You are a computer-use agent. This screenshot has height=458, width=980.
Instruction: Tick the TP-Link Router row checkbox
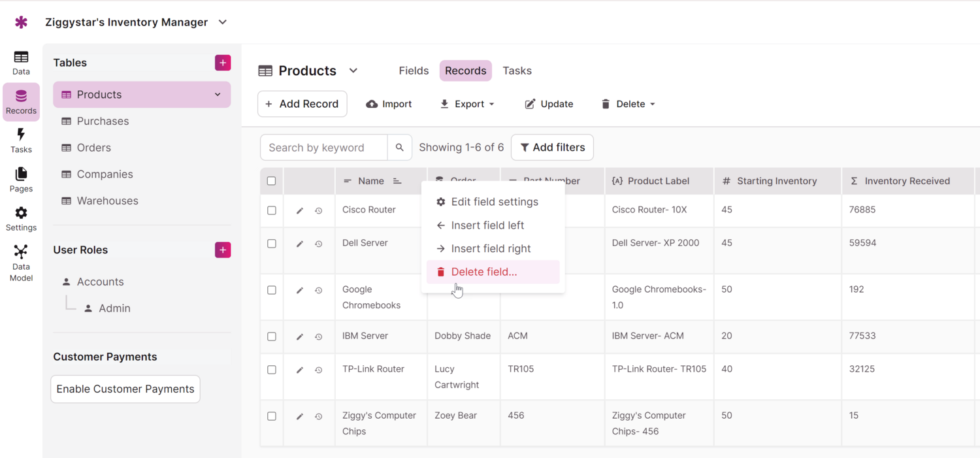272,370
